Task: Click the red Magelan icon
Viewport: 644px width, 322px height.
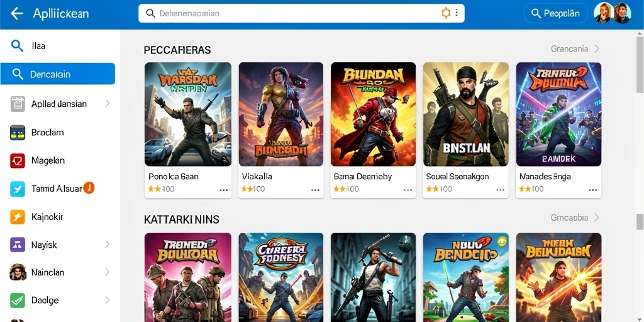Action: coord(18,160)
